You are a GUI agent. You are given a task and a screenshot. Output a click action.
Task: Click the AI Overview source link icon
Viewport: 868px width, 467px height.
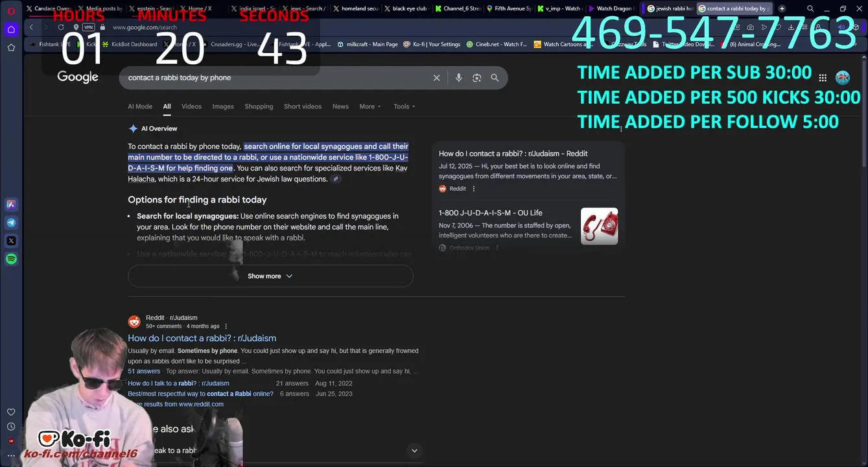tap(336, 179)
